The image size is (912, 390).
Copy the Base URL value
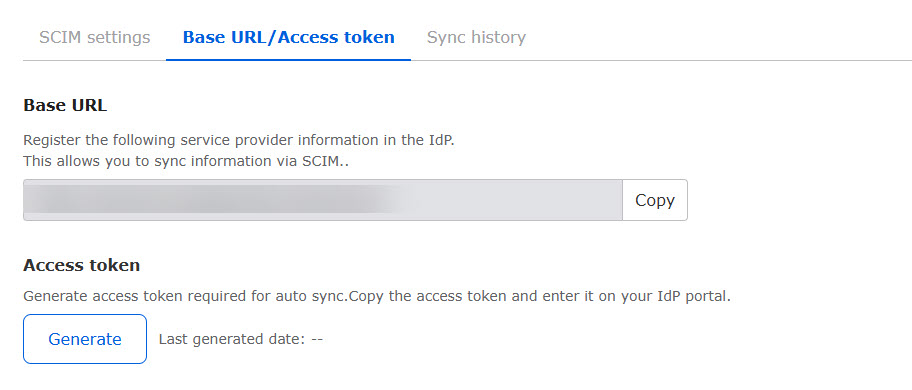pyautogui.click(x=655, y=200)
